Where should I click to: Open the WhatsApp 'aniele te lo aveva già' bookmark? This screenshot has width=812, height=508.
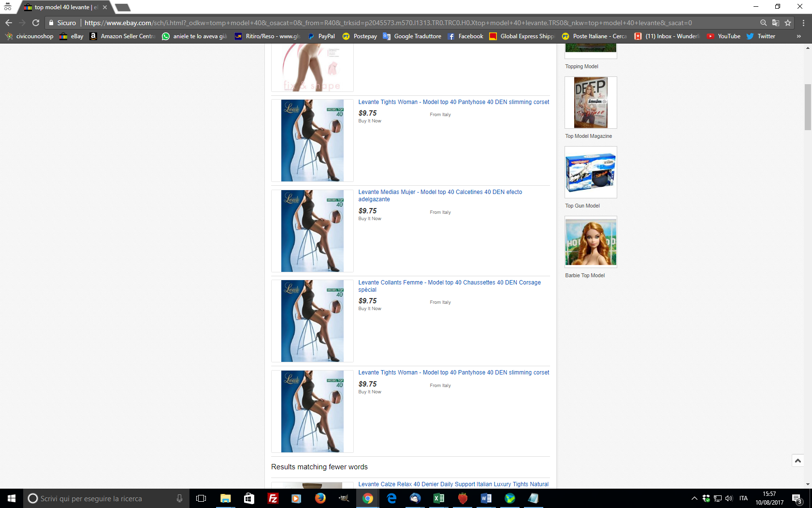[194, 36]
